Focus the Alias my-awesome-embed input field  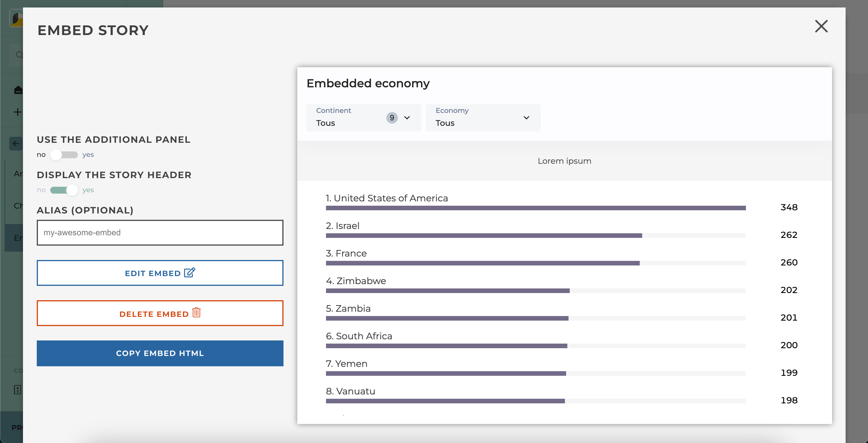(160, 233)
